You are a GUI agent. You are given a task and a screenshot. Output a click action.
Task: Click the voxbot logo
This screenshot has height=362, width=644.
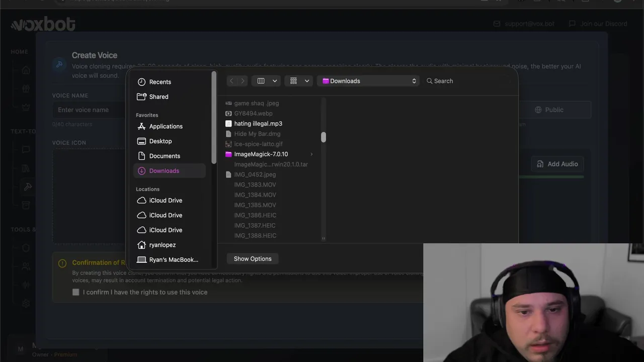43,24
